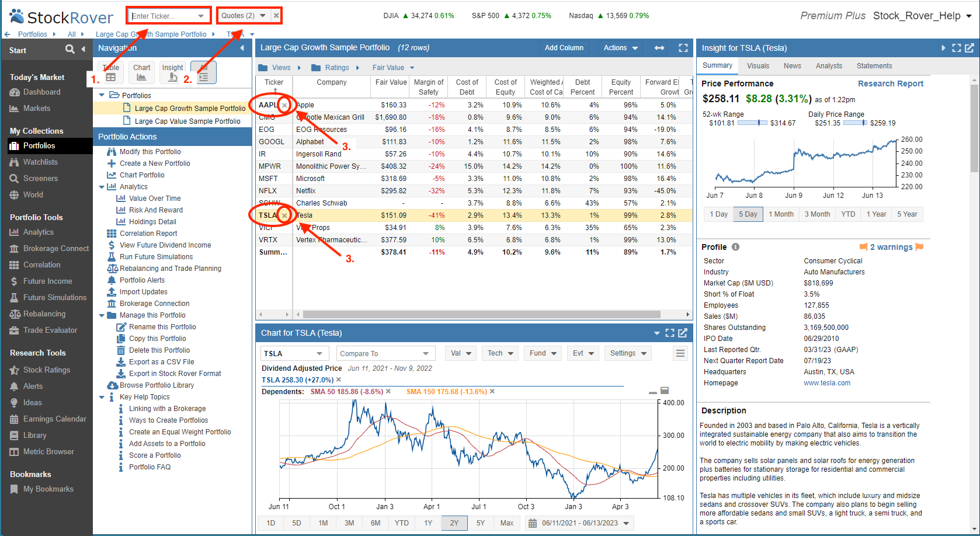The height and width of the screenshot is (536, 980).
Task: Go back using breadcrumb arrow
Action: tap(7, 34)
